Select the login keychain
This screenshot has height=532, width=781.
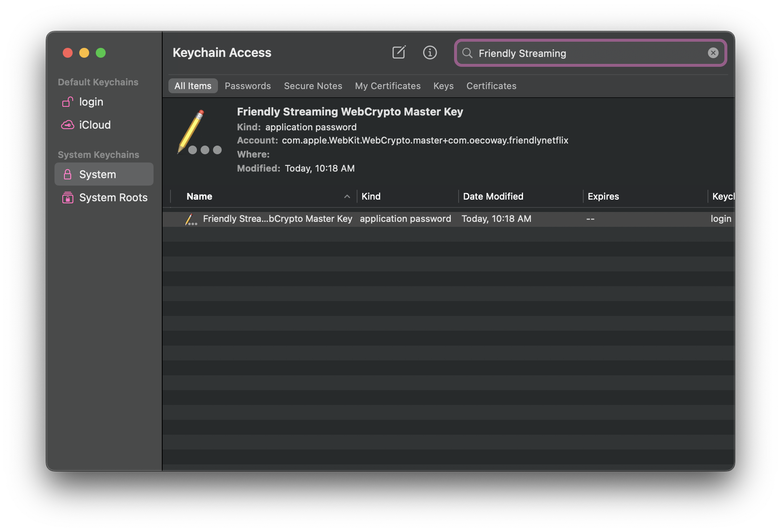[91, 102]
